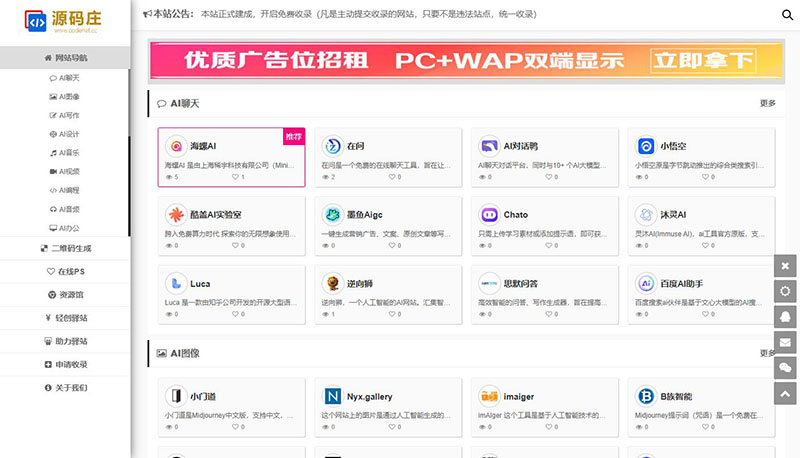Open the 酷盖AI实验室 card icon
The width and height of the screenshot is (800, 458).
[176, 215]
